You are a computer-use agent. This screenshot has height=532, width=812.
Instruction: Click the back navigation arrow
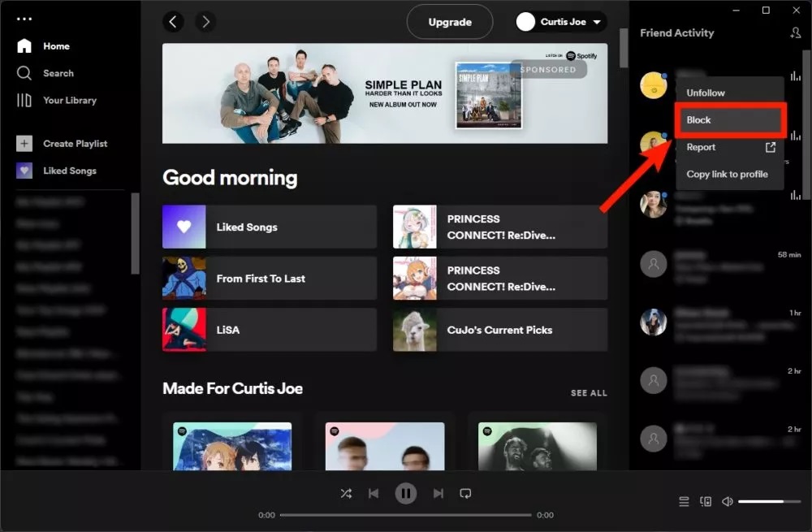click(x=173, y=22)
